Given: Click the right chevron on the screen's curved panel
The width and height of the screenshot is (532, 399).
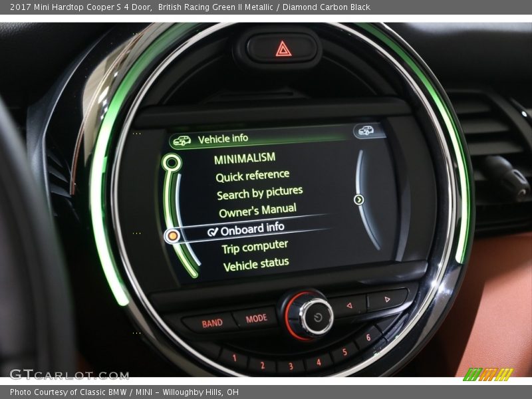Looking at the screenshot, I should [359, 199].
